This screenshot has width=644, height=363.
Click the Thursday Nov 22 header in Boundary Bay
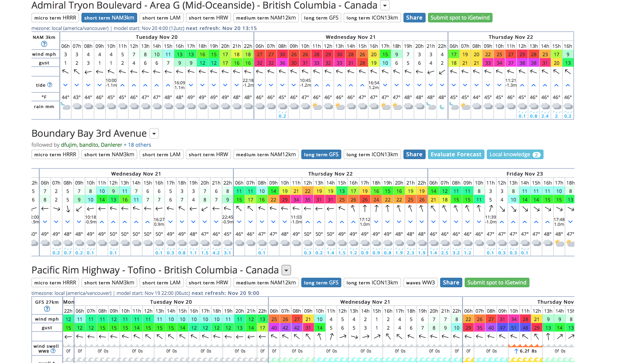(x=330, y=174)
